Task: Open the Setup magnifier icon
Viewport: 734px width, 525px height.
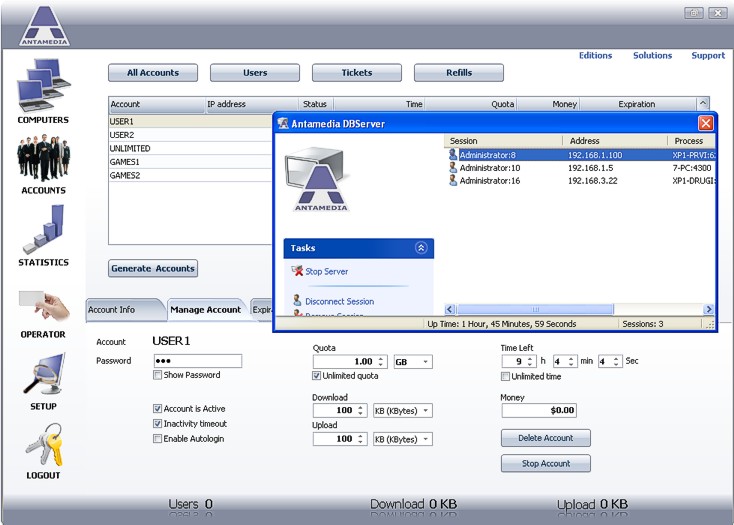Action: point(44,374)
